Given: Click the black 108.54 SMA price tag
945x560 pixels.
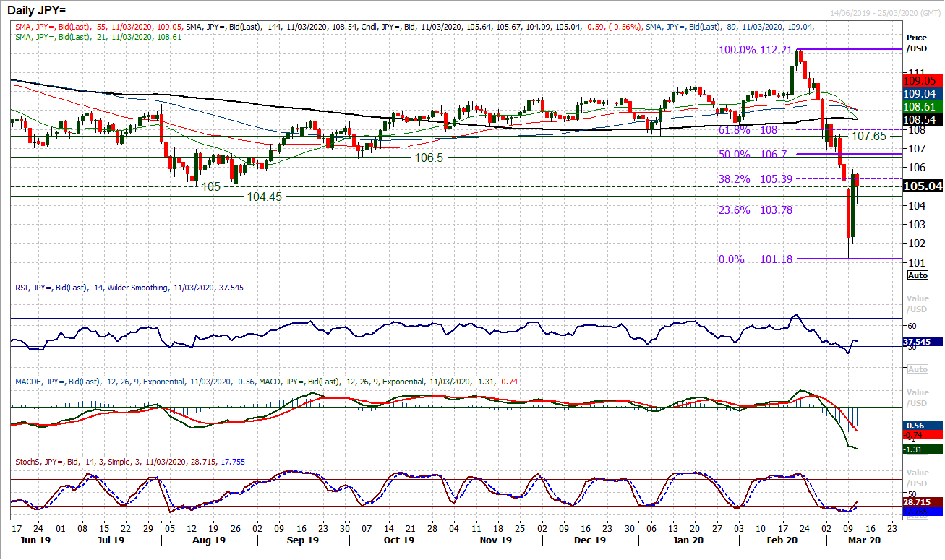Looking at the screenshot, I should click(923, 119).
